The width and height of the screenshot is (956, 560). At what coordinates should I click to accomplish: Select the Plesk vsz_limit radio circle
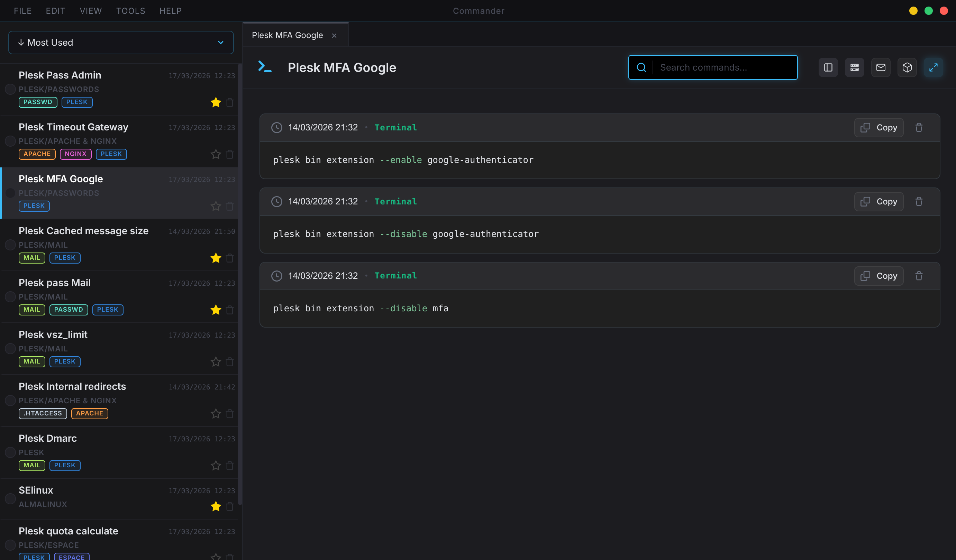[x=10, y=349]
